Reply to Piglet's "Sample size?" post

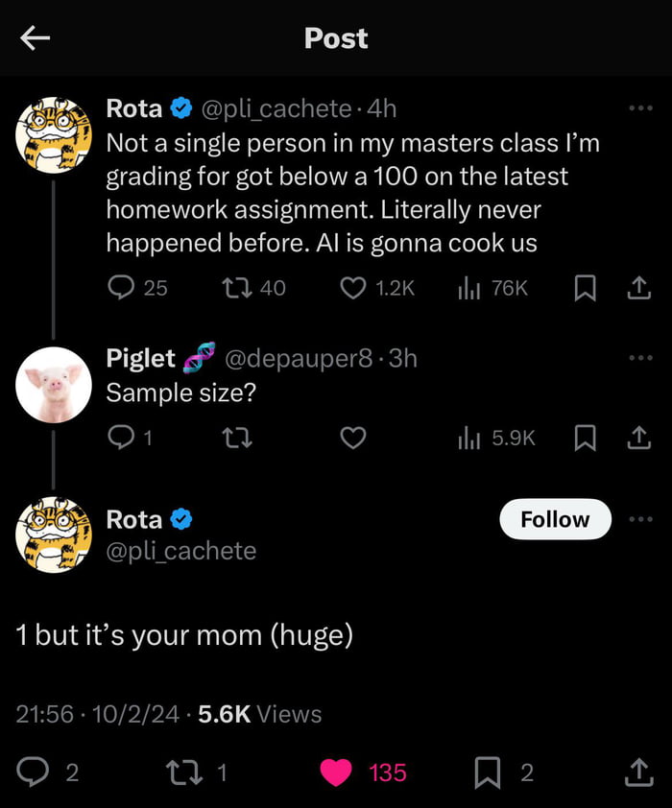(121, 438)
